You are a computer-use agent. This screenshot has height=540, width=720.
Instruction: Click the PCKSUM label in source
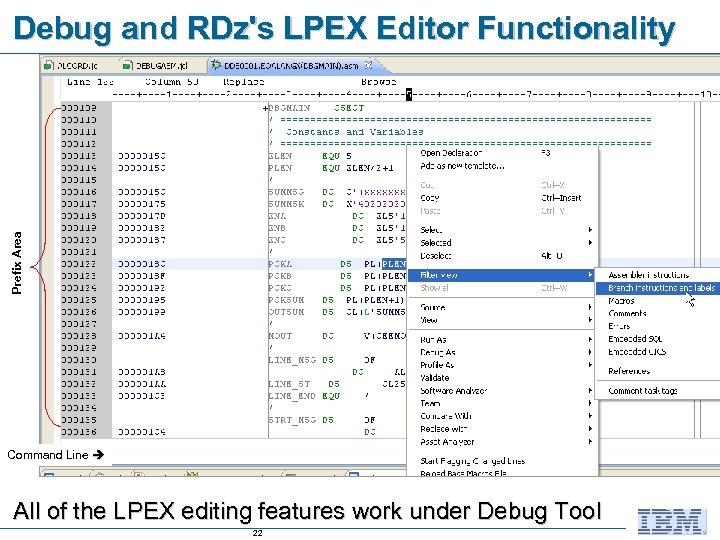tap(286, 300)
